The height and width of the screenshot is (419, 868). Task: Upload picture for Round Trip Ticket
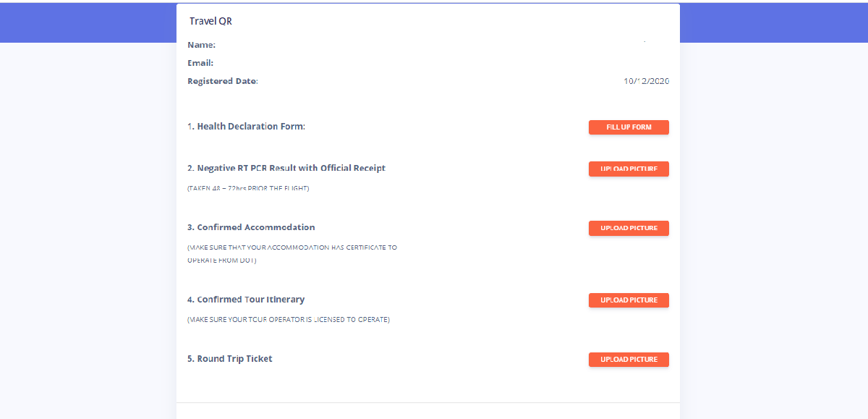point(629,360)
